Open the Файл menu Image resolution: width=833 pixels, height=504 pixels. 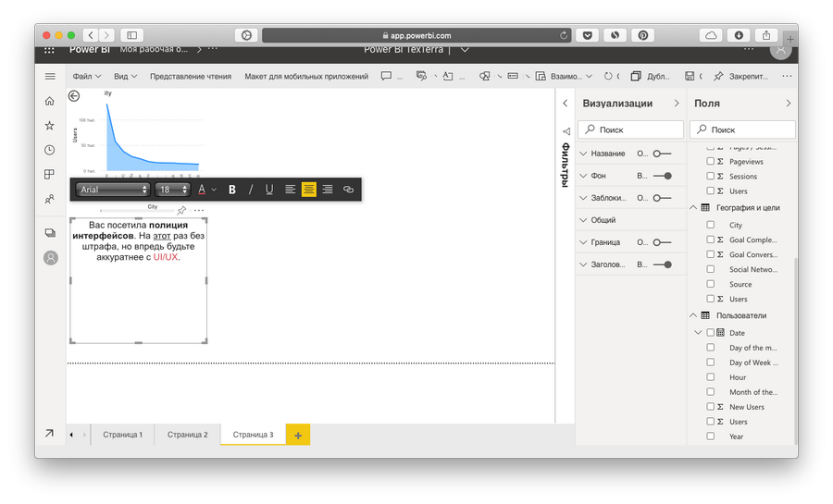[x=87, y=77]
